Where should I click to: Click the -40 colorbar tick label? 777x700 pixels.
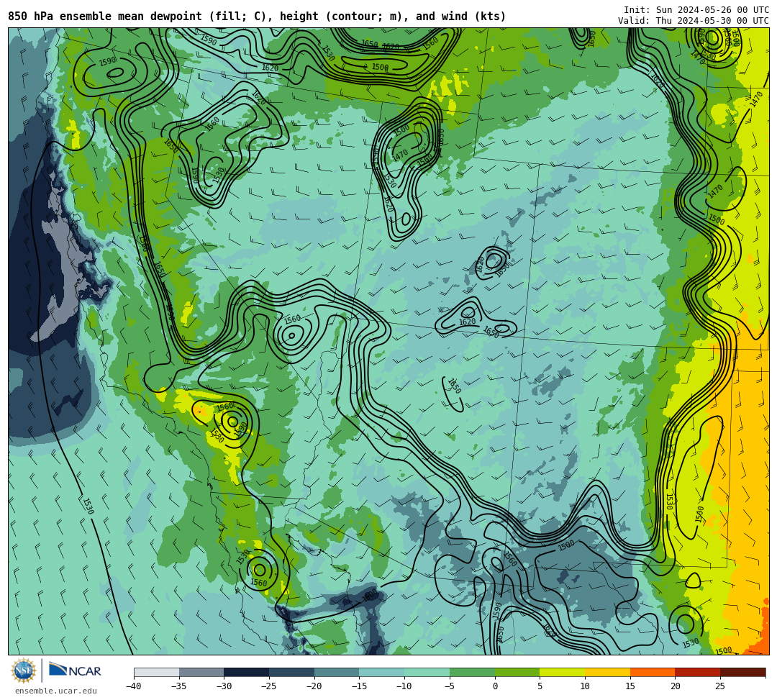[x=134, y=686]
